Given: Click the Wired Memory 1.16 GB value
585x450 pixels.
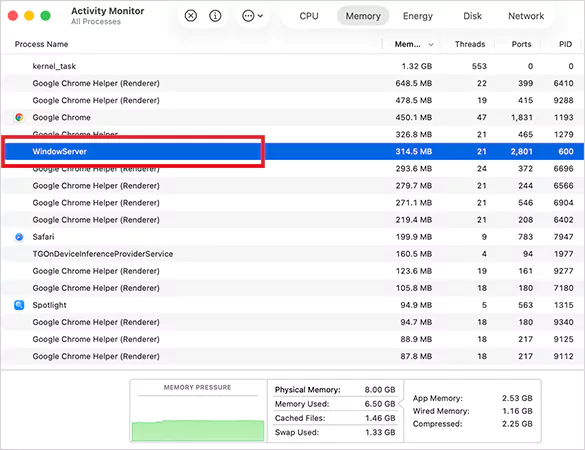Looking at the screenshot, I should click(517, 411).
